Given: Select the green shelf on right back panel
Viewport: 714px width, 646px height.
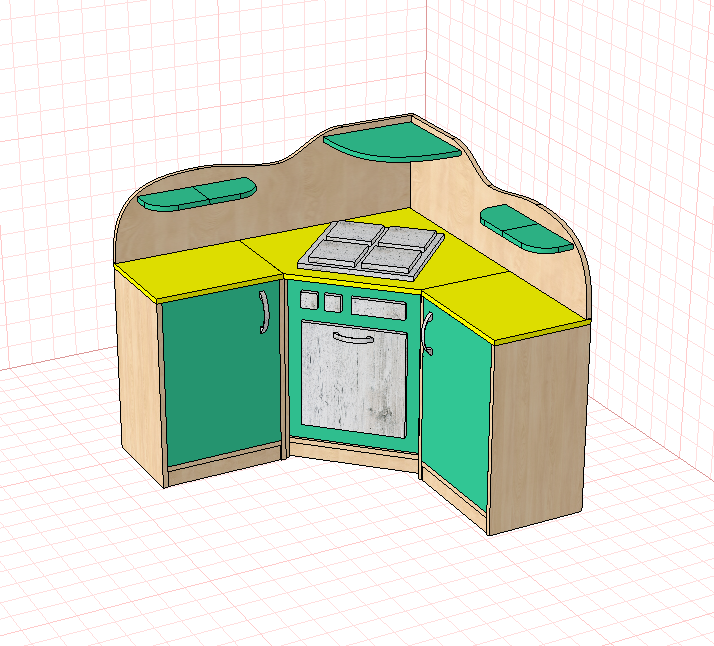Looking at the screenshot, I should pyautogui.click(x=526, y=228).
